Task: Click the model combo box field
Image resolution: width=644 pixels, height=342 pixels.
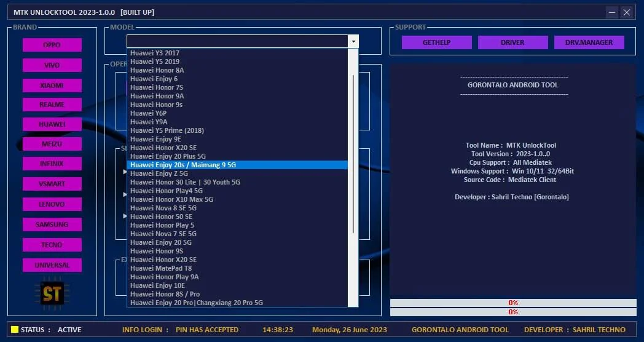Action: click(x=238, y=41)
